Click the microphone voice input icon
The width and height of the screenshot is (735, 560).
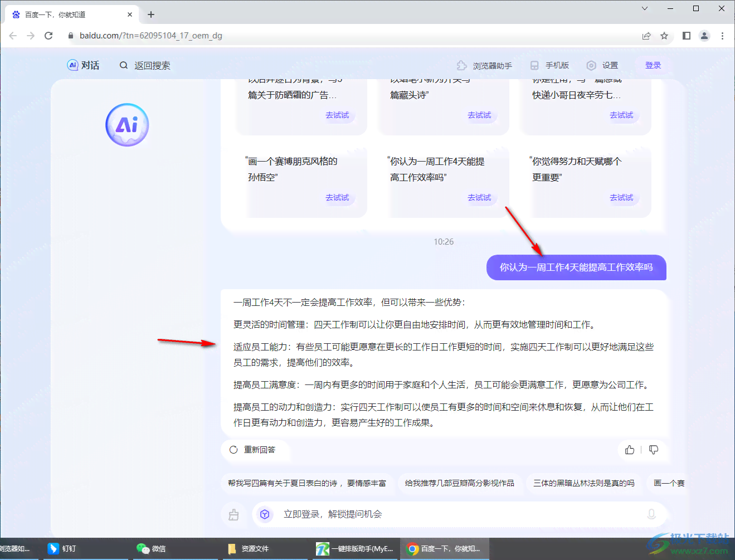(x=651, y=514)
